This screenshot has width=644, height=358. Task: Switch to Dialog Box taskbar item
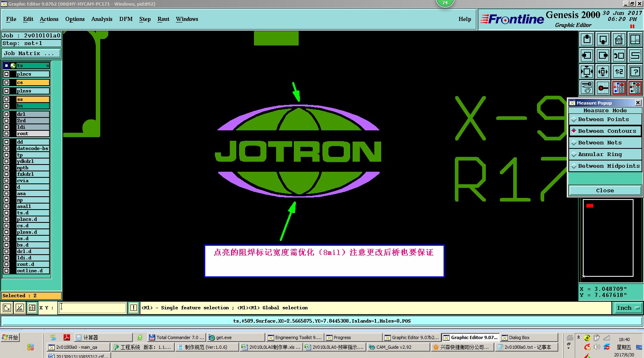pyautogui.click(x=529, y=337)
